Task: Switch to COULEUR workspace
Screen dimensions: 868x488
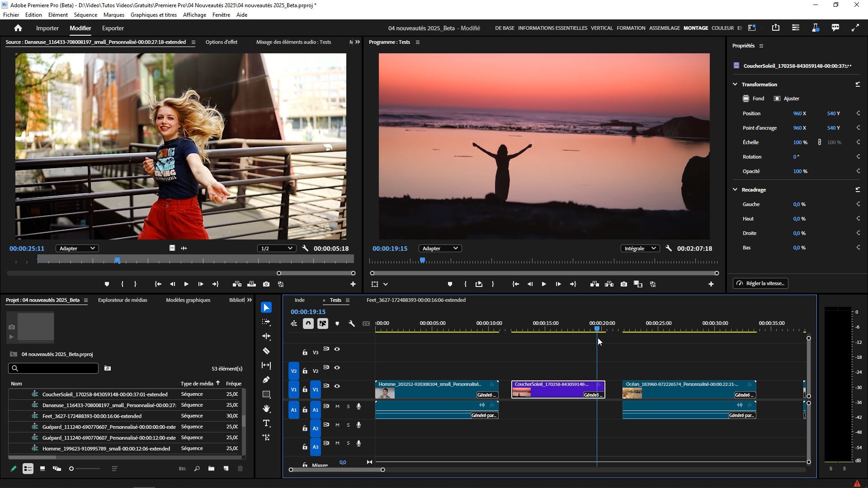Action: 722,28
